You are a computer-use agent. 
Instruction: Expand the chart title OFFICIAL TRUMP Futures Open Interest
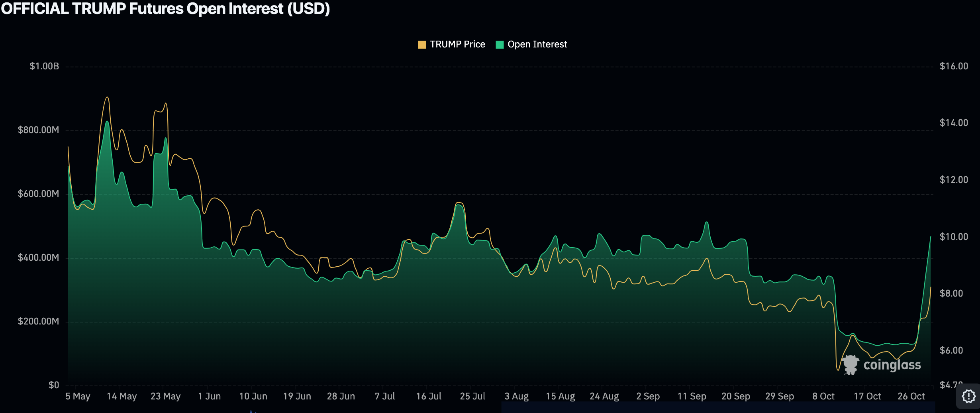pos(165,9)
